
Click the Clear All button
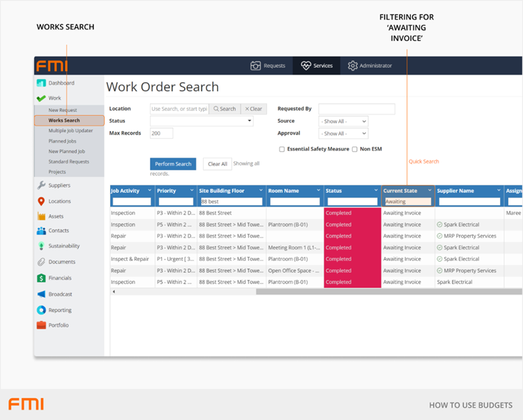pyautogui.click(x=218, y=164)
